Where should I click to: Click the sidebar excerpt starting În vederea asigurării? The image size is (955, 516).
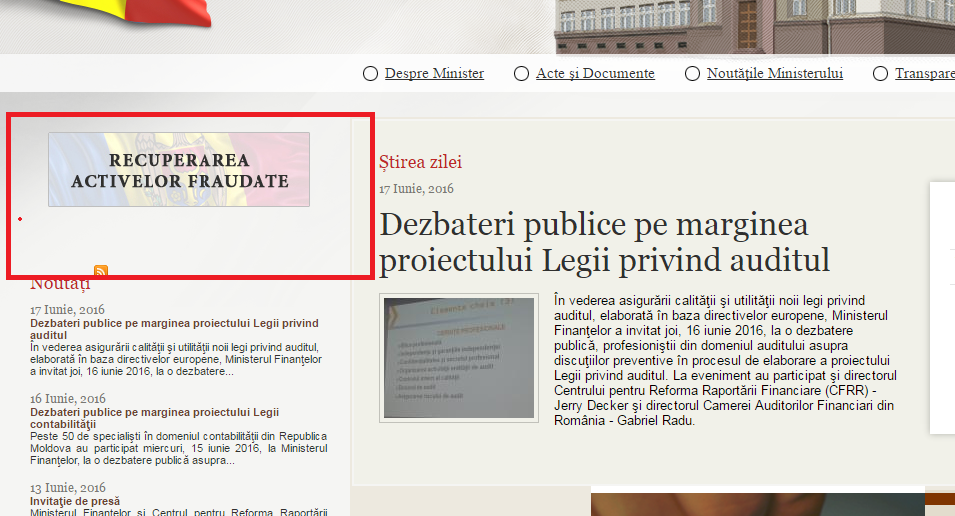pos(176,359)
